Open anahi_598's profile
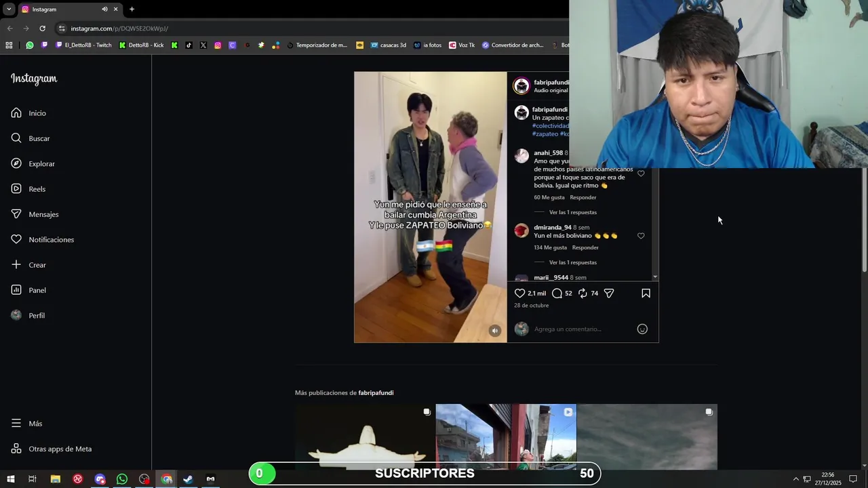 548,153
